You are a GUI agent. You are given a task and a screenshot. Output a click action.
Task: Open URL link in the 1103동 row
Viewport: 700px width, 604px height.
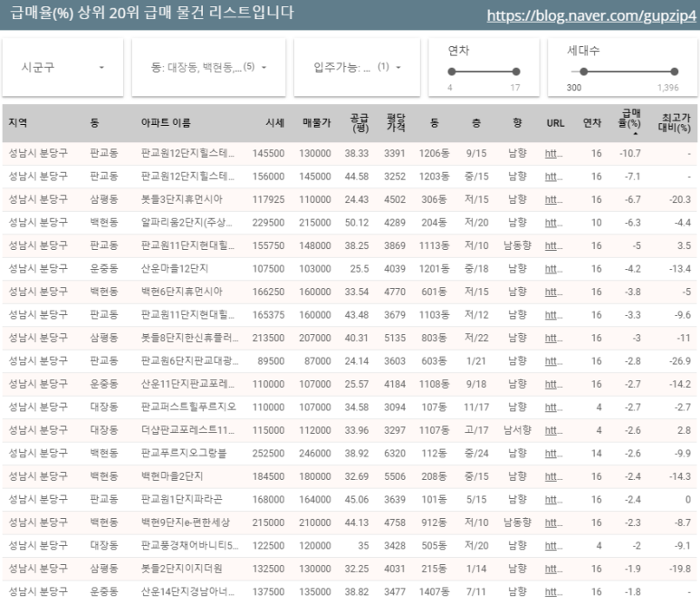553,315
